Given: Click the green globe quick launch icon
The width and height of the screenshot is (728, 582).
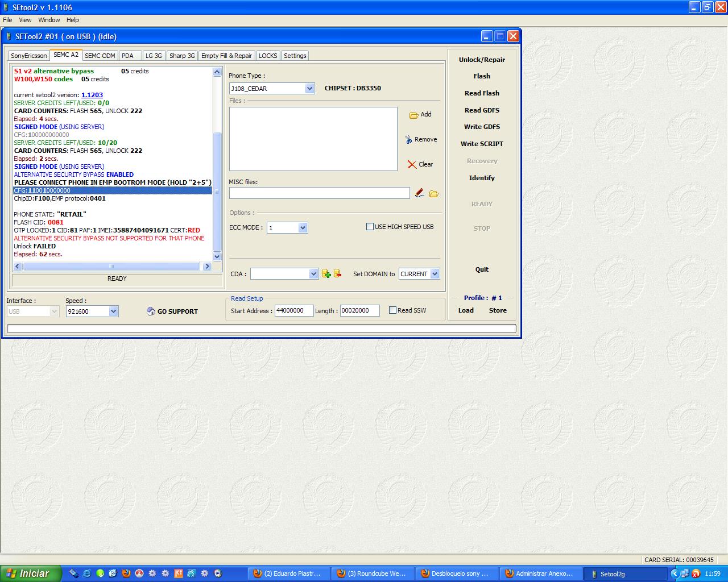Looking at the screenshot, I should [x=100, y=573].
